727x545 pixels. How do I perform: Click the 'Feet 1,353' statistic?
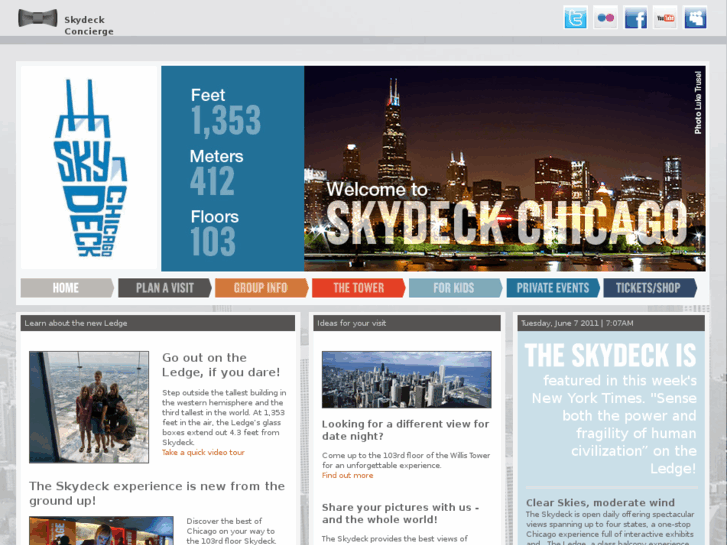(226, 112)
